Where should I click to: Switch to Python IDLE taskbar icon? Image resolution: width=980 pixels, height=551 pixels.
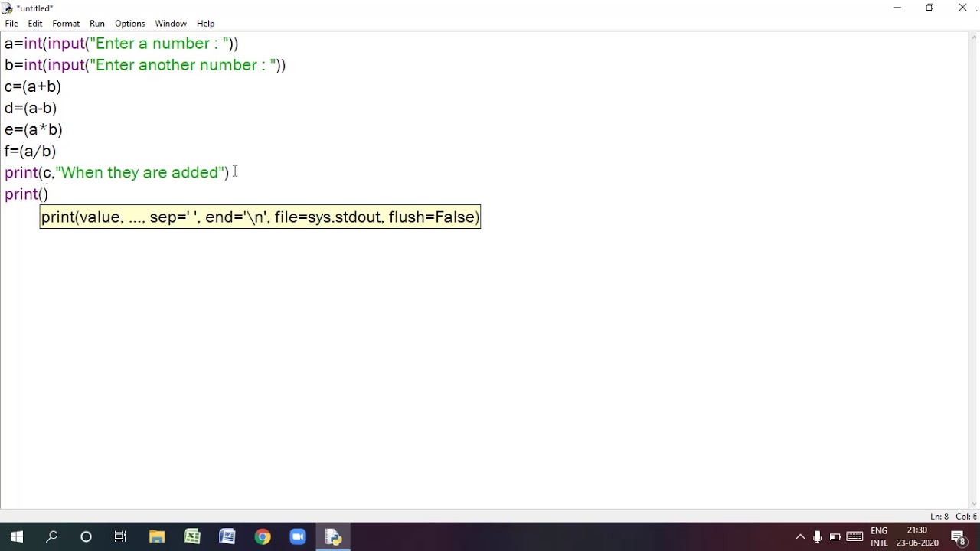click(333, 537)
